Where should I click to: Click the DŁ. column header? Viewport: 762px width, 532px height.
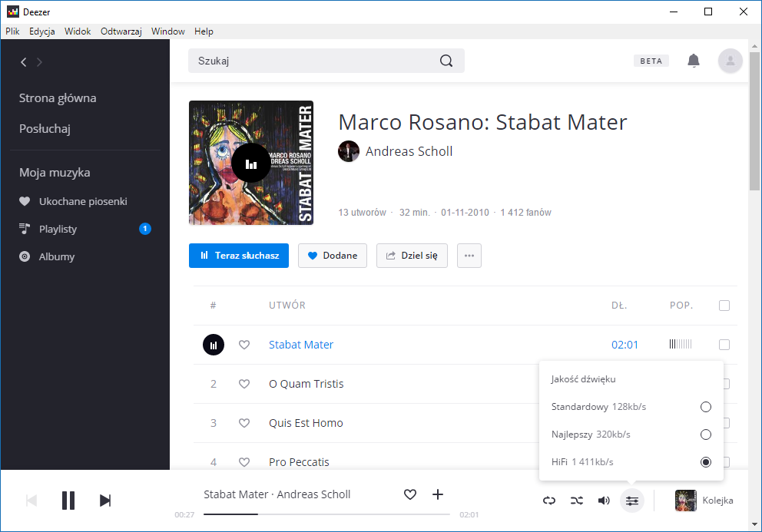[619, 306]
